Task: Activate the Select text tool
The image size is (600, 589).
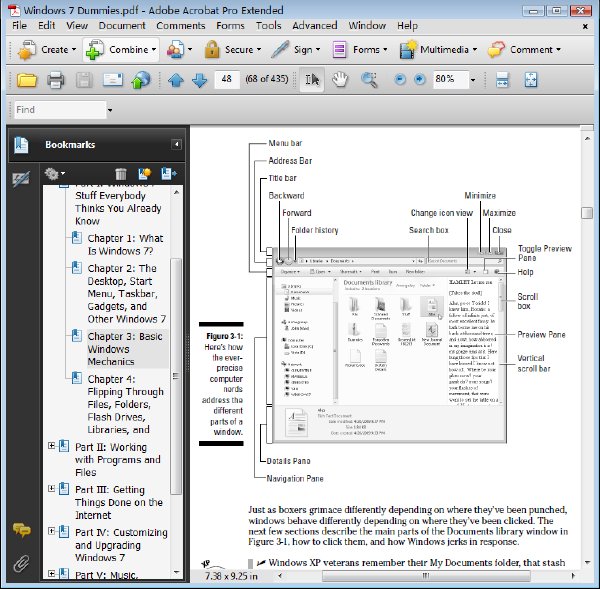Action: pos(312,80)
